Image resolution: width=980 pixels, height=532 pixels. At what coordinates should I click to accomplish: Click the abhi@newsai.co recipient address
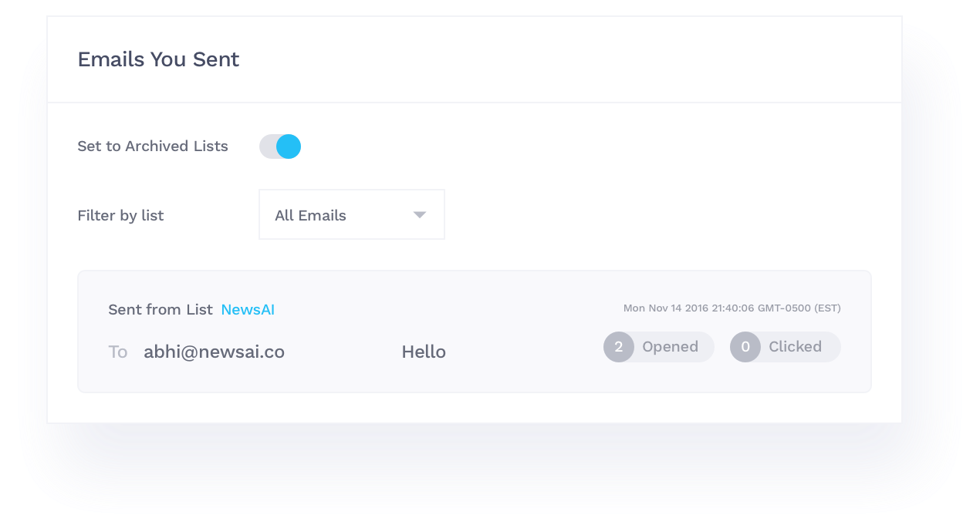pyautogui.click(x=214, y=352)
